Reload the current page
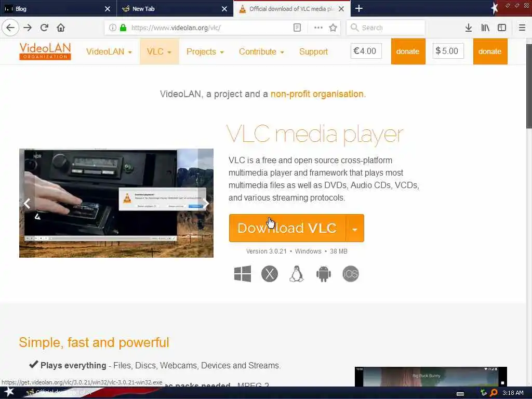 tap(44, 28)
